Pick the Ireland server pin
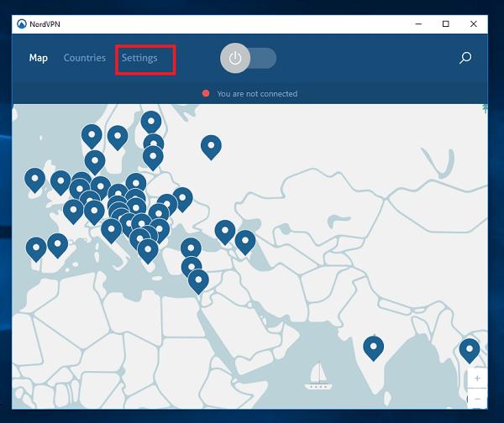 pos(34,180)
